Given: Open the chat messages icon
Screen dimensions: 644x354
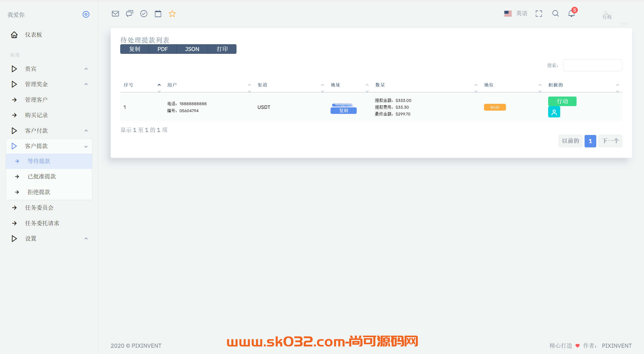Looking at the screenshot, I should click(130, 14).
